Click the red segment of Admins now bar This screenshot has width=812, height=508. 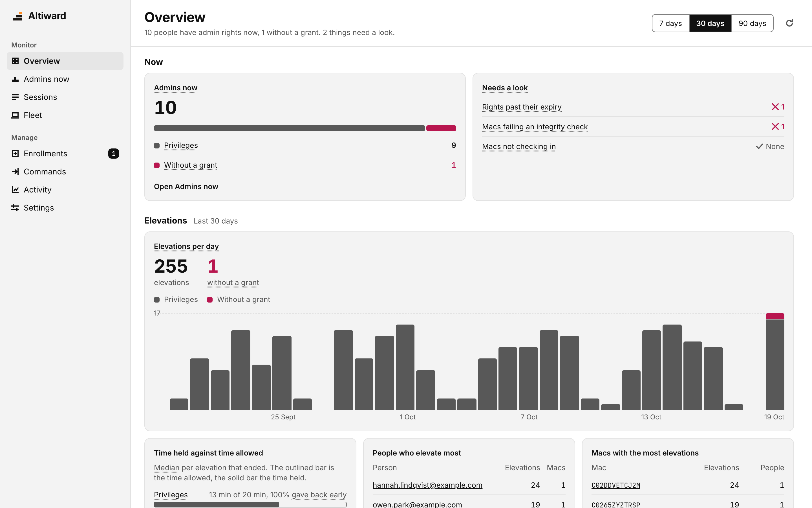pos(441,128)
